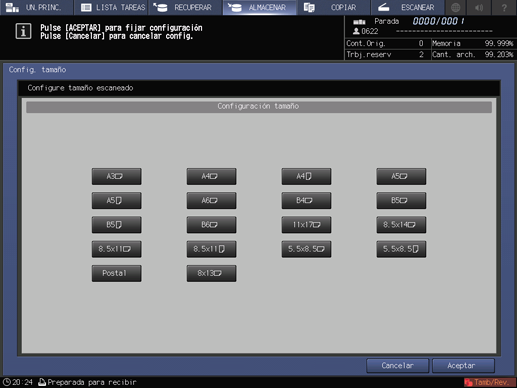Select the B4 size button

click(306, 201)
